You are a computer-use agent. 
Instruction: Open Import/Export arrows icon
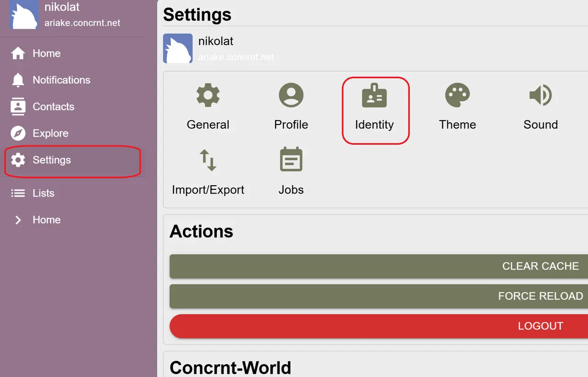coord(208,160)
